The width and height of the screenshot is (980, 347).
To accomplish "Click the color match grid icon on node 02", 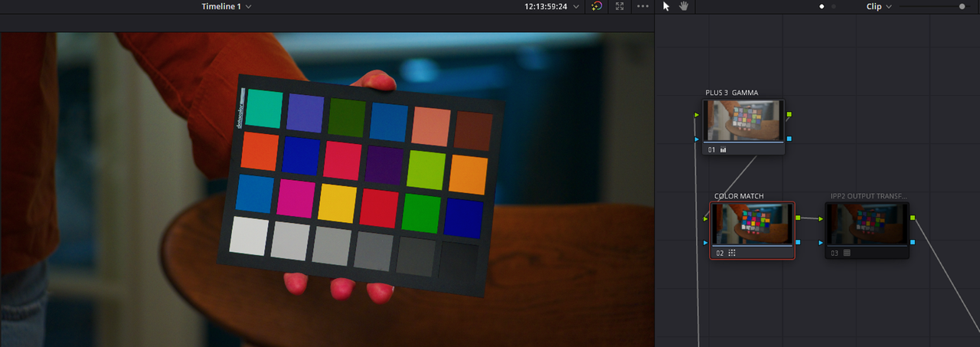I will point(732,252).
